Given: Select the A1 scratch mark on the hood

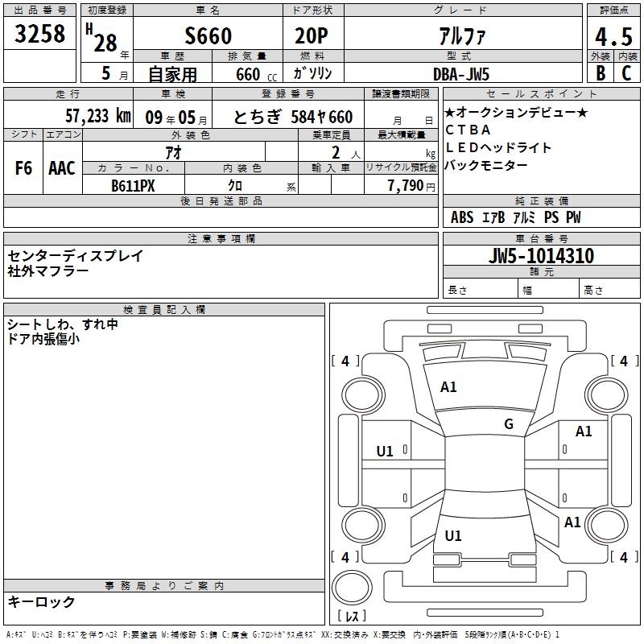Looking at the screenshot, I should coord(448,387).
